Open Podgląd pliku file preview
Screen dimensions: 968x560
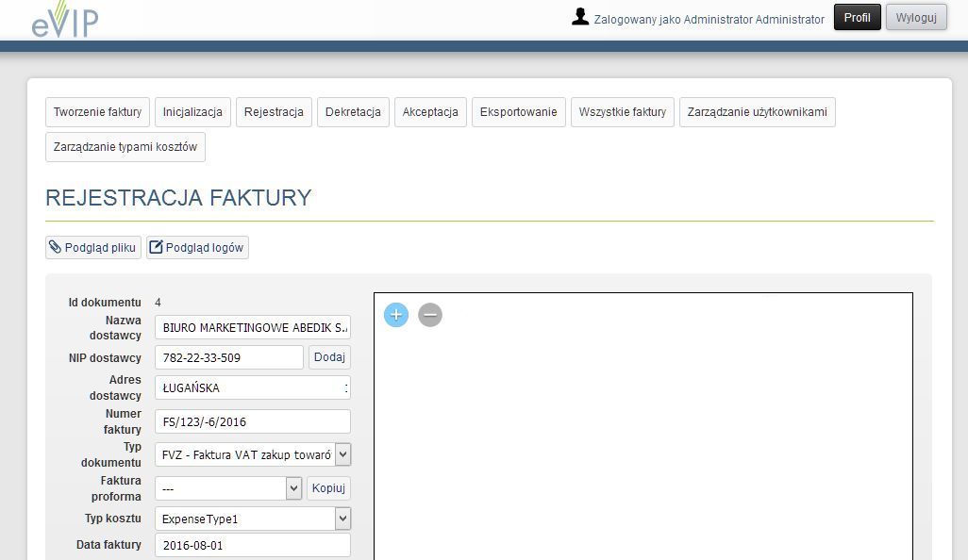click(x=93, y=248)
